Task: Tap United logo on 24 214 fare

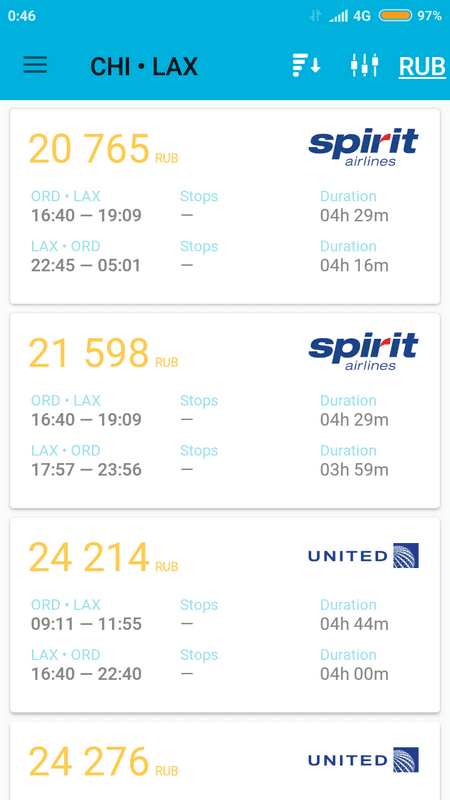Action: [x=363, y=556]
